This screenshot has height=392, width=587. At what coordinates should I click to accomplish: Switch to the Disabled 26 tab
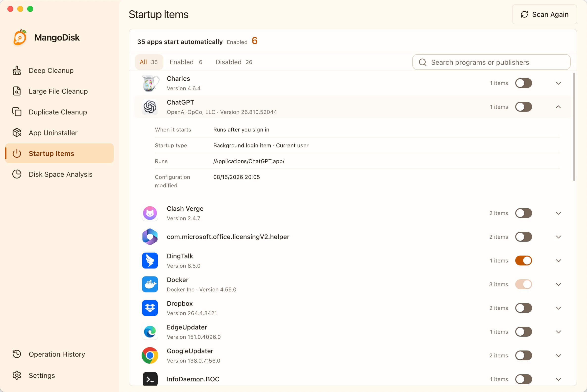[234, 62]
